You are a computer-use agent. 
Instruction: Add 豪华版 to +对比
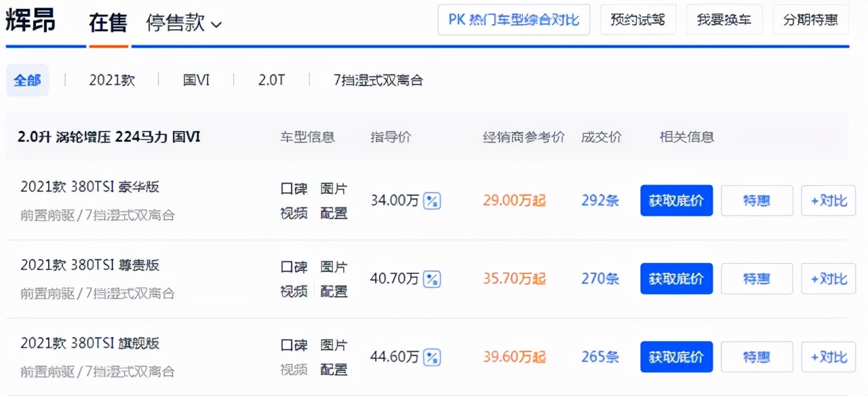828,201
